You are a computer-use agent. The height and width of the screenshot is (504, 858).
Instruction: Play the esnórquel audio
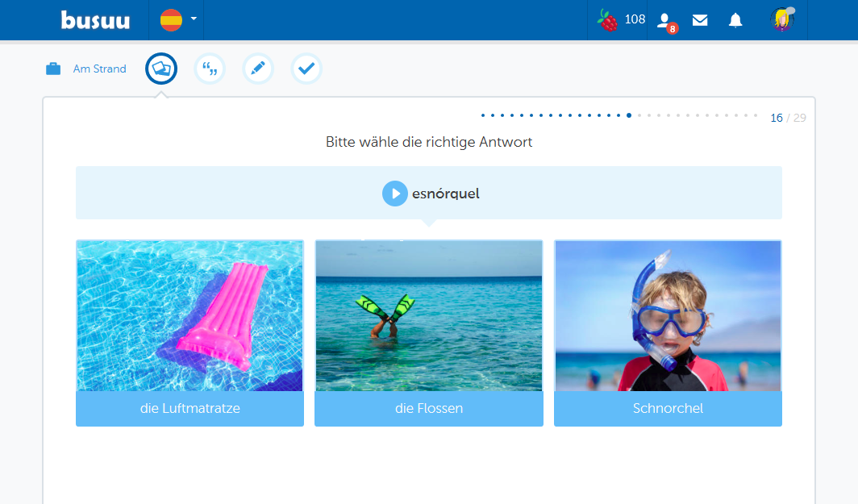point(394,194)
